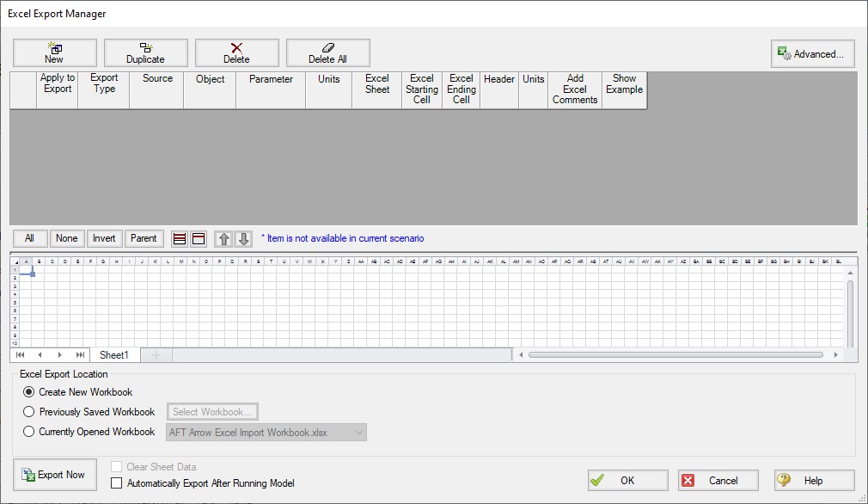Click the horizontal scrollbar right arrow

pos(836,355)
